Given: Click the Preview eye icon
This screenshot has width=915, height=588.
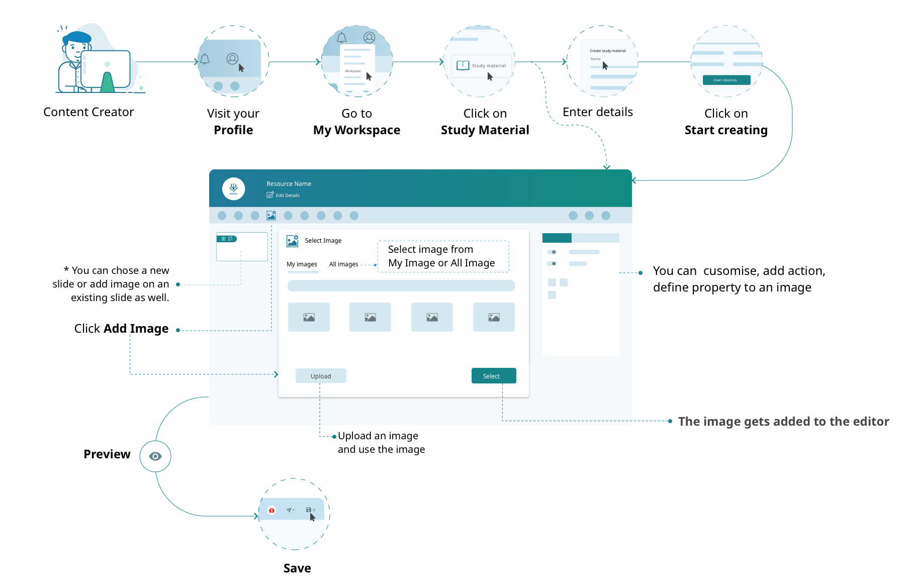Looking at the screenshot, I should pyautogui.click(x=155, y=456).
